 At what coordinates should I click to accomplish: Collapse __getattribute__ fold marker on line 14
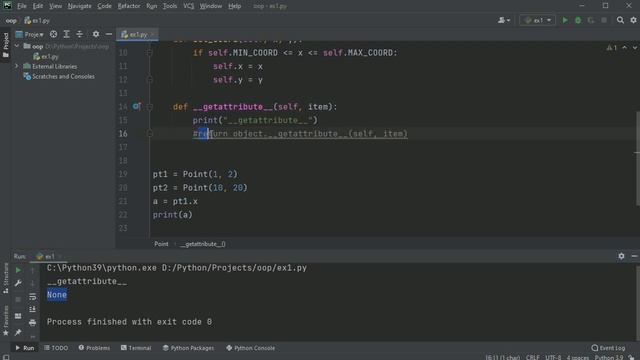pos(149,107)
